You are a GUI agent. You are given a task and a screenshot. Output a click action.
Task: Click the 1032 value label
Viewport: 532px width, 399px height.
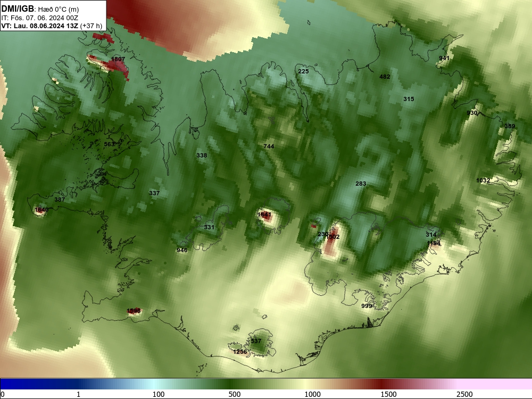(x=483, y=180)
